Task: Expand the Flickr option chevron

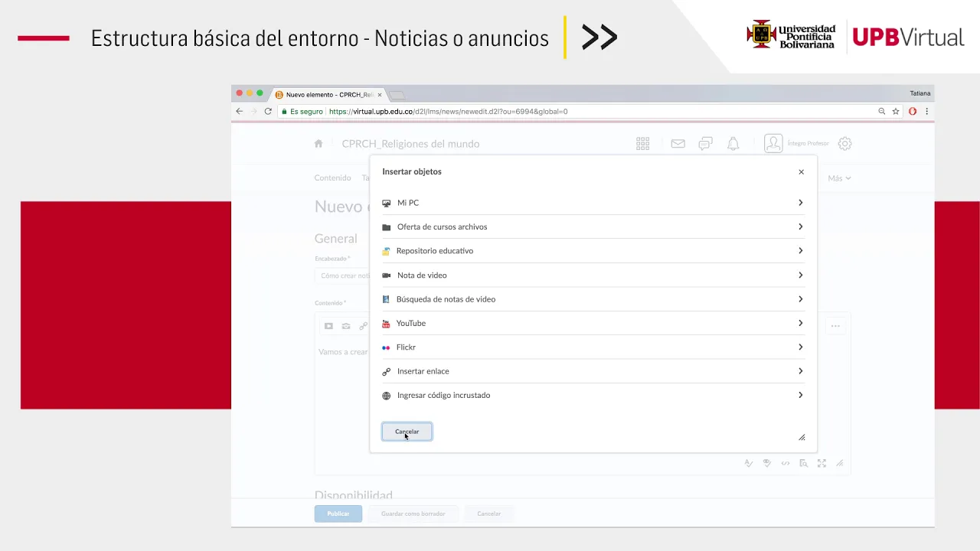Action: click(x=800, y=347)
